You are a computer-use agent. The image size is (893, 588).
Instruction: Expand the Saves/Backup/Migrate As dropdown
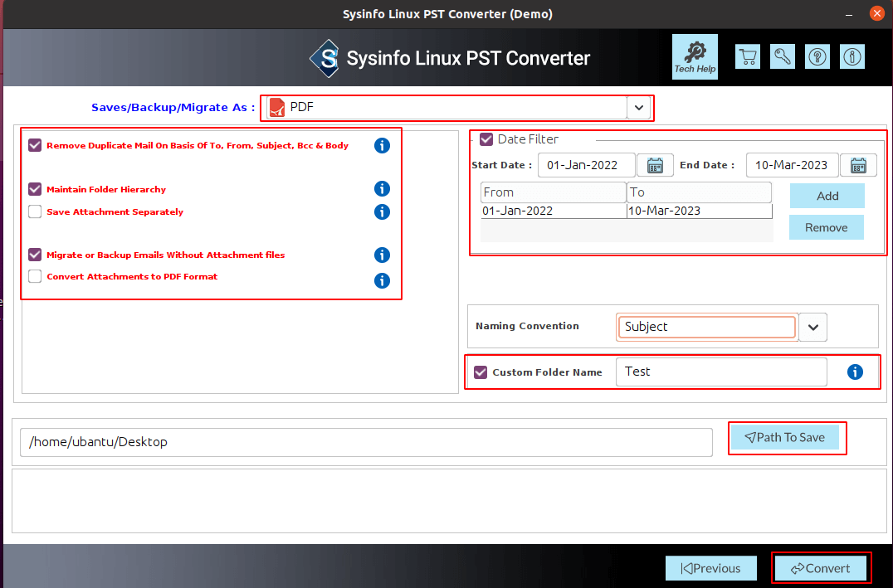click(x=638, y=108)
